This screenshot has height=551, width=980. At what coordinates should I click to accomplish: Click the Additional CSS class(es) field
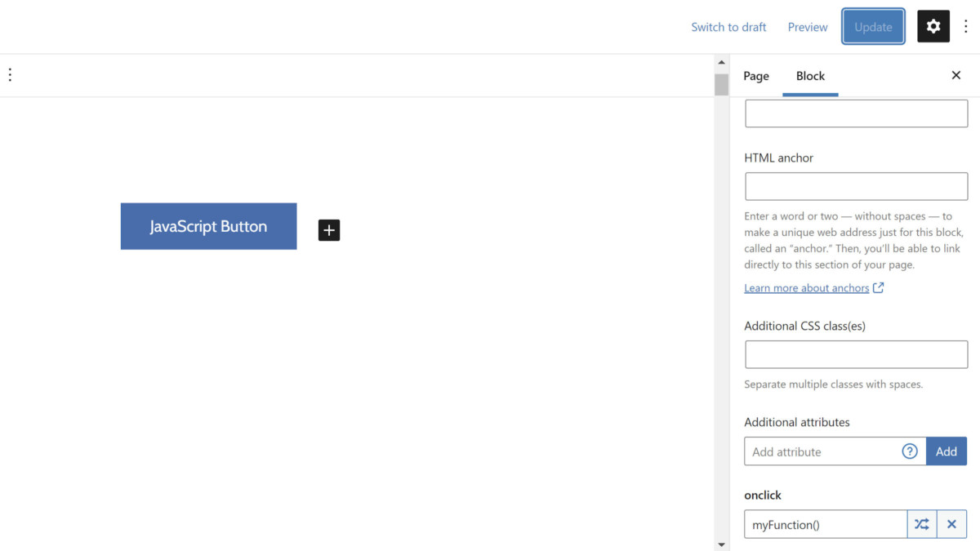pos(856,355)
